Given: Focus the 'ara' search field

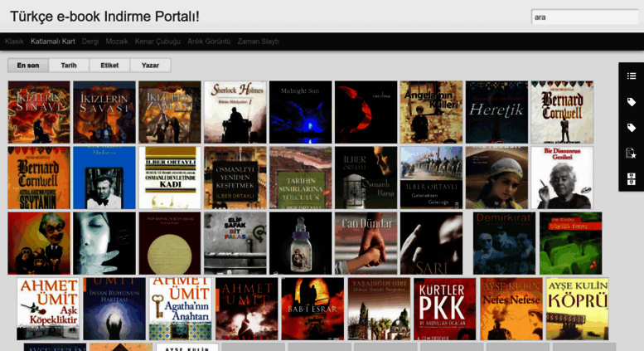Looking at the screenshot, I should pos(583,17).
